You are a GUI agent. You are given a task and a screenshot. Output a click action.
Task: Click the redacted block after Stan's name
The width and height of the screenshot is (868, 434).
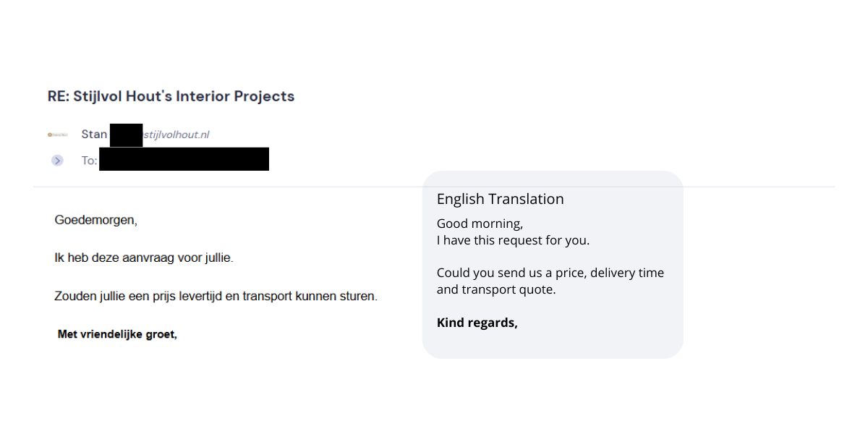[126, 135]
